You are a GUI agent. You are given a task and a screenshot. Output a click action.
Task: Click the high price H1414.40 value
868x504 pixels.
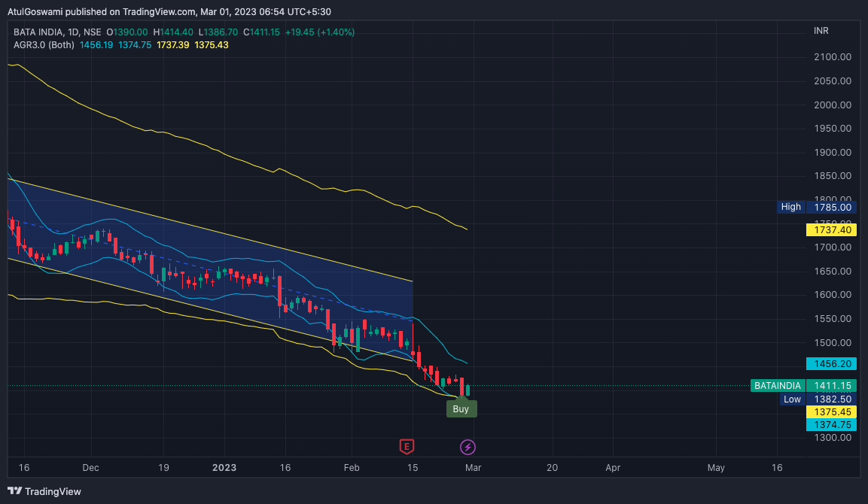pyautogui.click(x=173, y=32)
